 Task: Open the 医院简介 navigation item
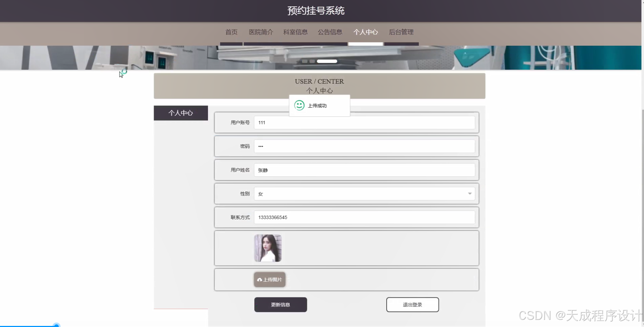(x=261, y=32)
